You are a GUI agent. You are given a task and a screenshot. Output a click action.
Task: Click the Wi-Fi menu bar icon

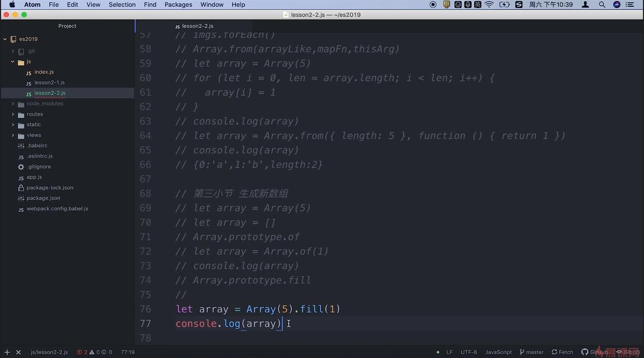(x=489, y=5)
